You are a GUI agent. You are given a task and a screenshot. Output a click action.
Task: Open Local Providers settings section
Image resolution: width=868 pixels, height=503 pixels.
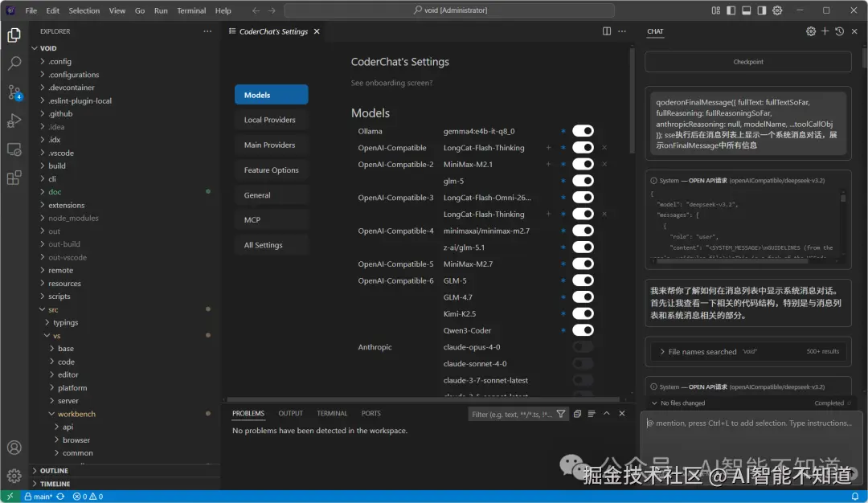(x=272, y=120)
